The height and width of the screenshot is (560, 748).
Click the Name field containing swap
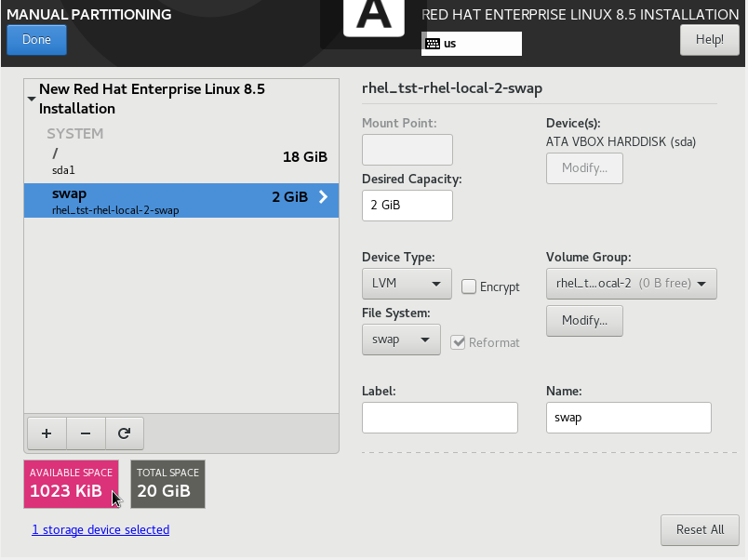click(629, 418)
